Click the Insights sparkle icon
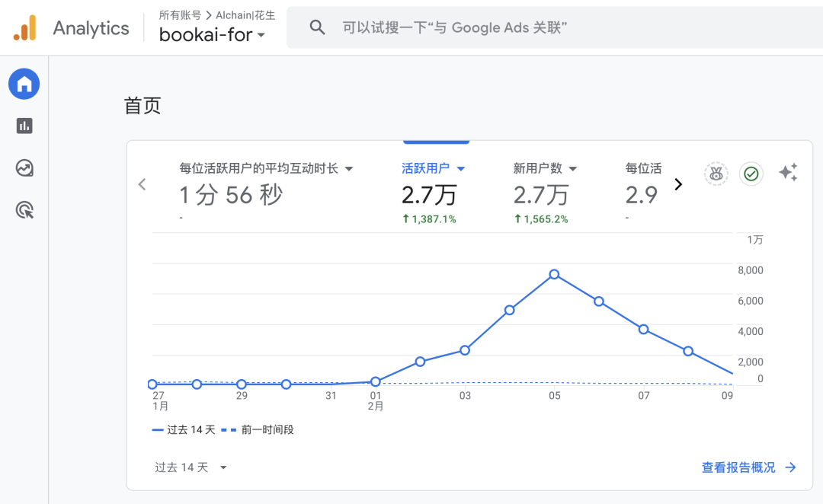This screenshot has height=504, width=823. pos(788,173)
